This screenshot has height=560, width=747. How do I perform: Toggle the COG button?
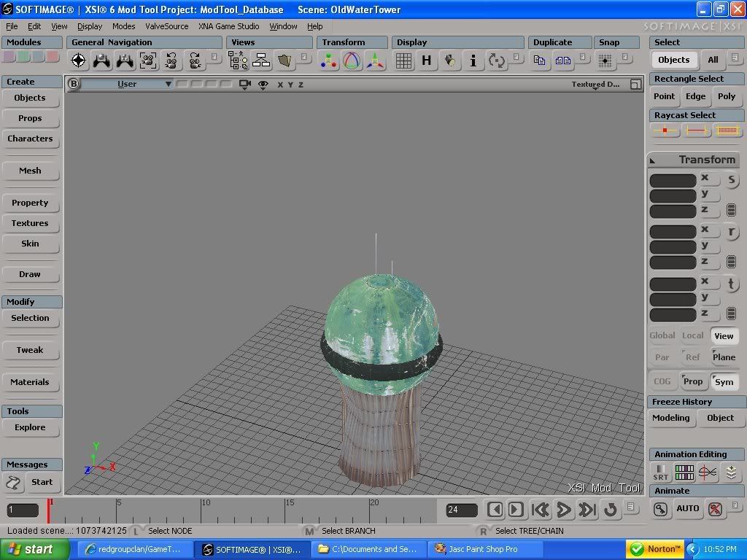[x=662, y=381]
